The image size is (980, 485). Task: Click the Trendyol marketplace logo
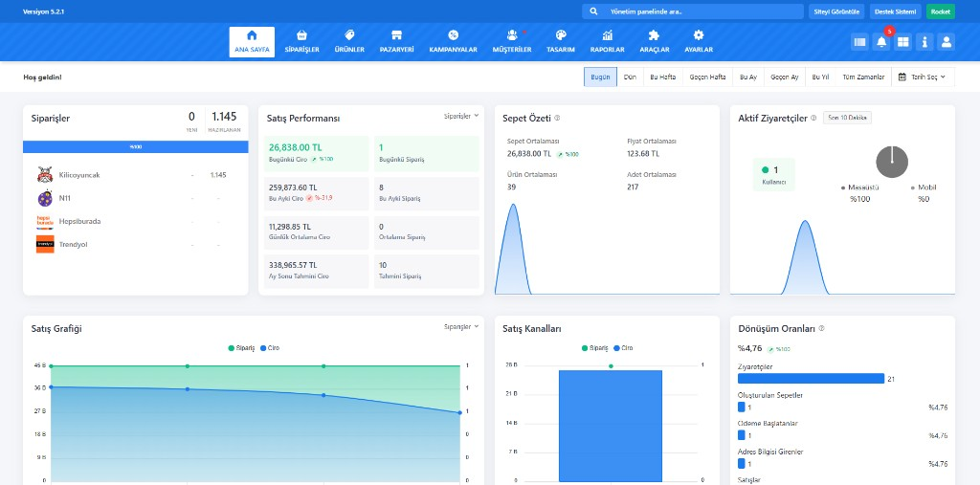(x=44, y=244)
